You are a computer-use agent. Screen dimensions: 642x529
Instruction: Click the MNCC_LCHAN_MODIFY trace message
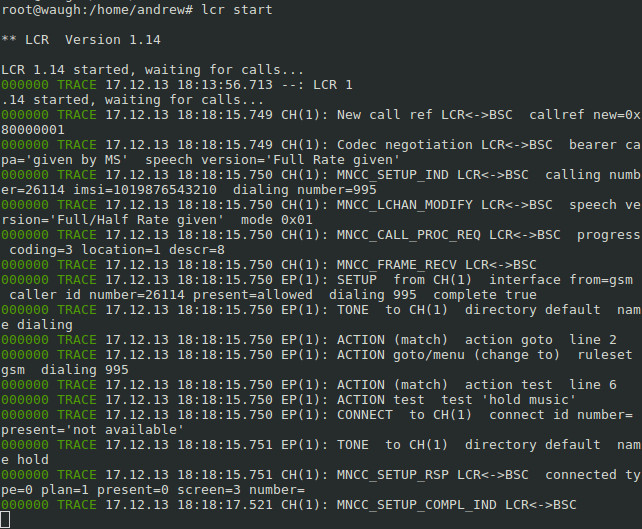[x=405, y=205]
